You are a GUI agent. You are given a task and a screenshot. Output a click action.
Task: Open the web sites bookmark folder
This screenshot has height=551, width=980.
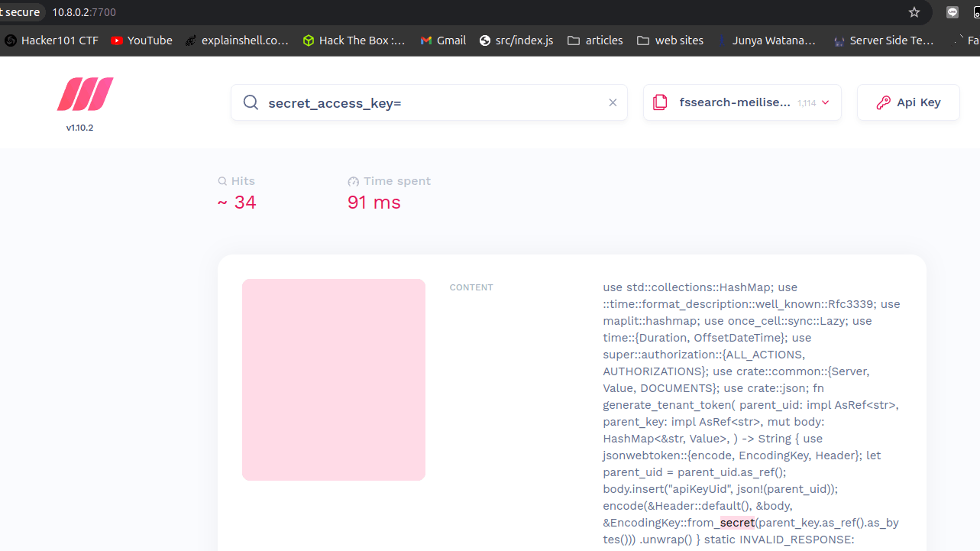[670, 41]
